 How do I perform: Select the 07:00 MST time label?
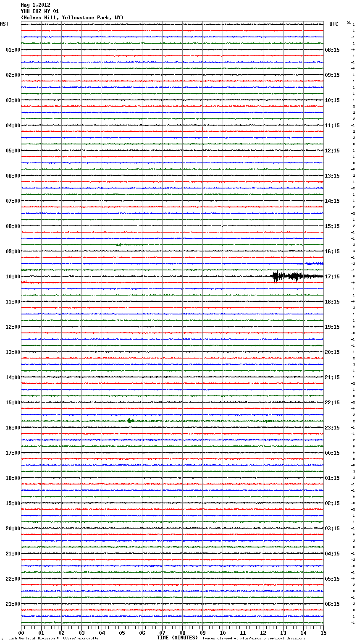(x=13, y=201)
